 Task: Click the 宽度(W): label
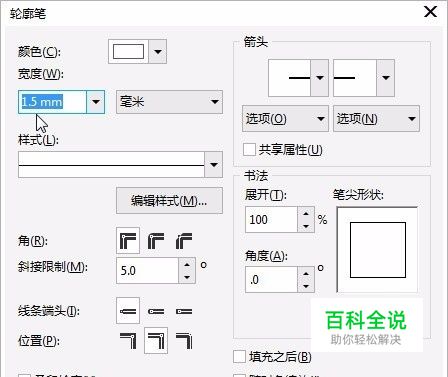point(41,74)
